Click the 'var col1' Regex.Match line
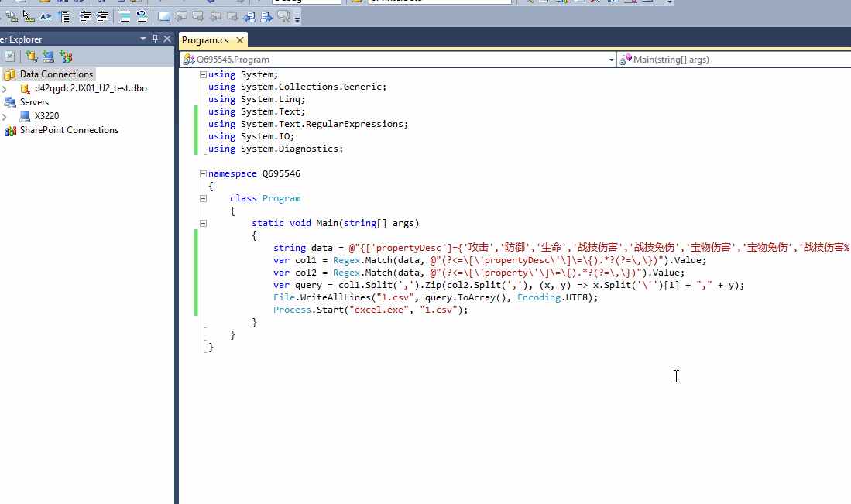This screenshot has width=851, height=504. pyautogui.click(x=490, y=260)
